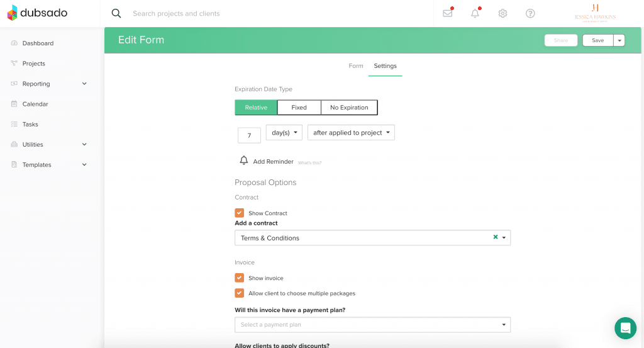Expand the Templates menu chevron
Image resolution: width=644 pixels, height=348 pixels.
tap(84, 164)
